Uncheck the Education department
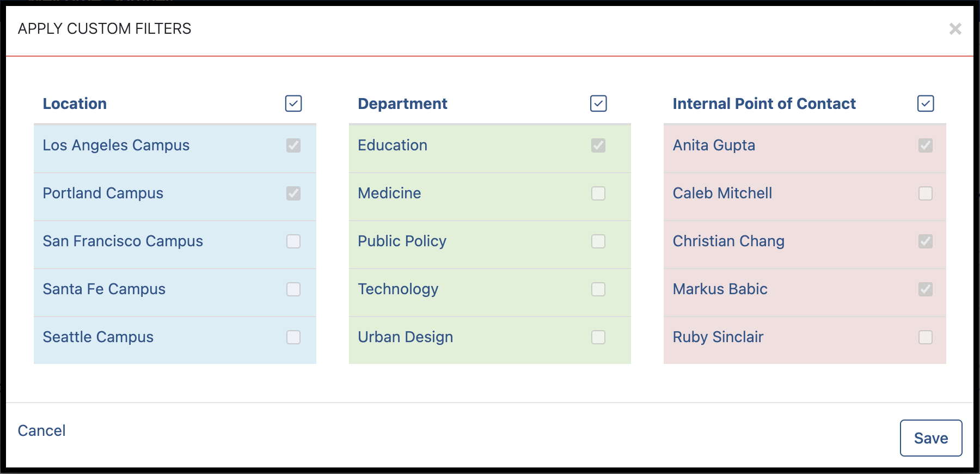The height and width of the screenshot is (474, 980). [x=598, y=145]
